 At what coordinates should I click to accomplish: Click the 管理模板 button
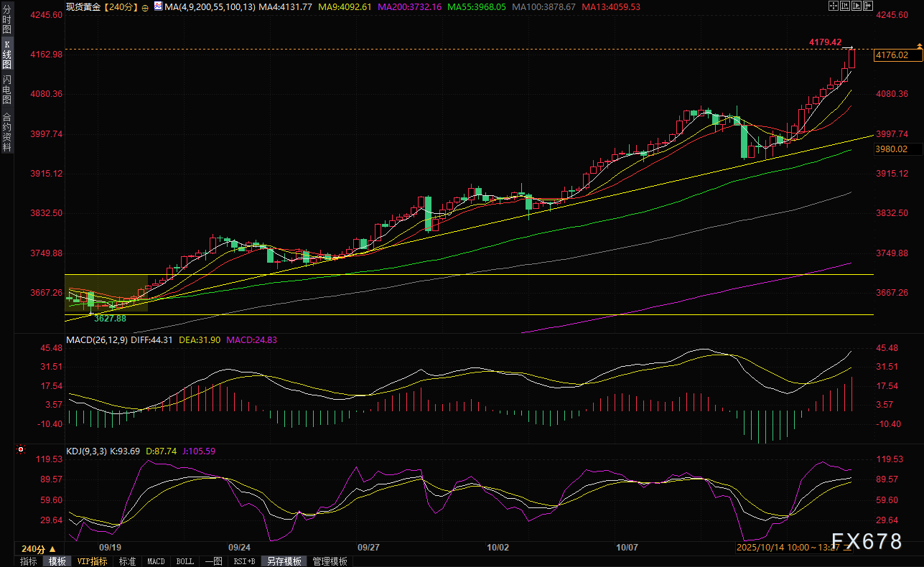click(330, 561)
